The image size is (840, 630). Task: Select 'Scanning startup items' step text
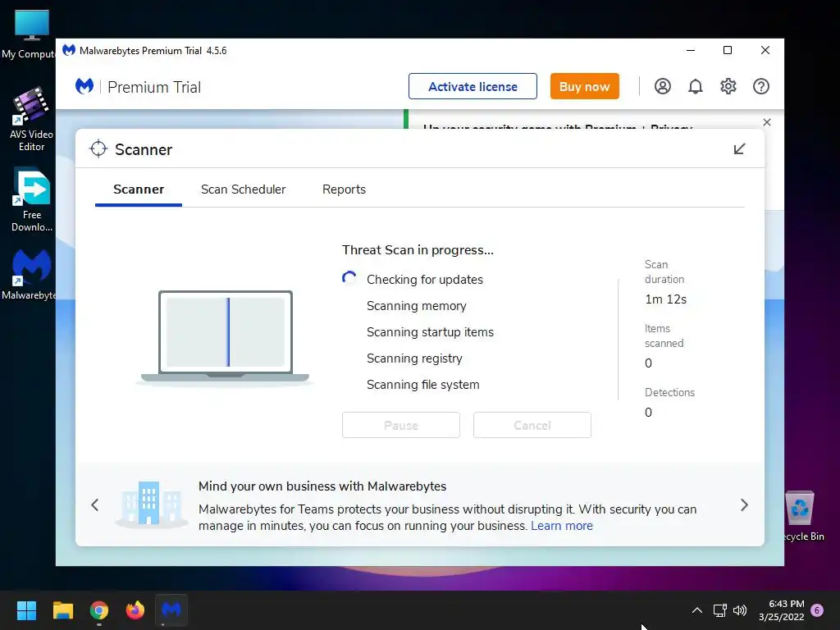430,332
